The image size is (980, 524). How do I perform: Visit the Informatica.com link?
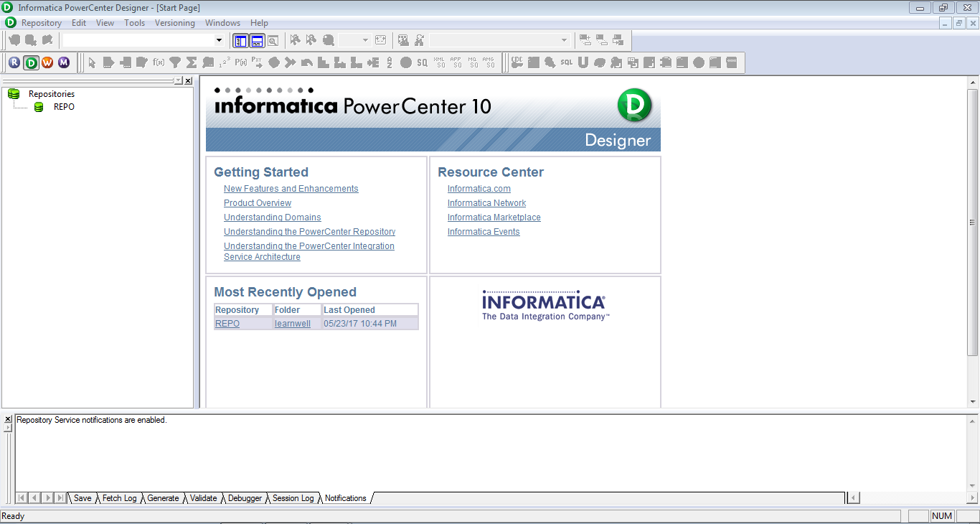tap(479, 189)
